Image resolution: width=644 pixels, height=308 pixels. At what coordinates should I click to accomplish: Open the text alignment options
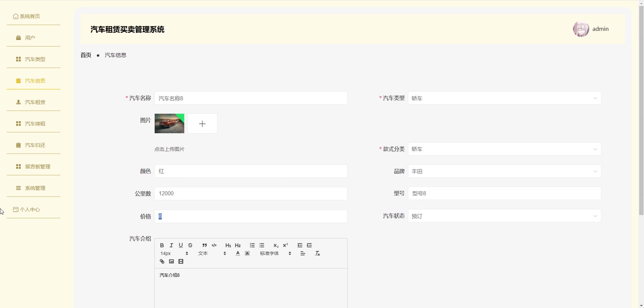click(x=303, y=253)
